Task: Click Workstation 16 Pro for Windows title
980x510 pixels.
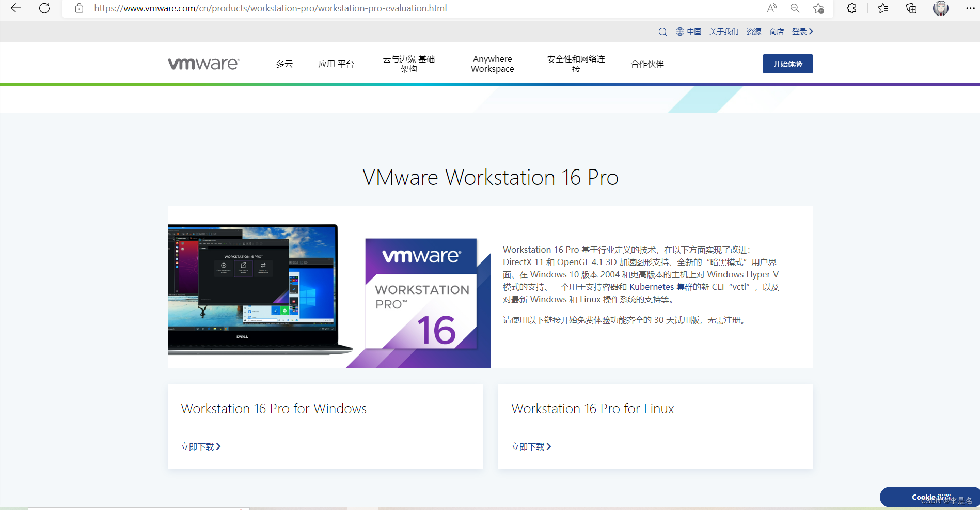Action: tap(274, 409)
